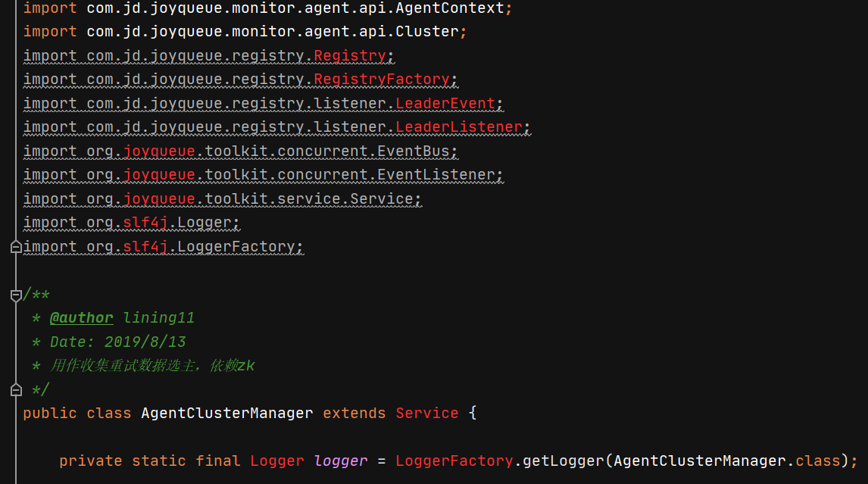Click fold marker at Javadoc closing line

click(x=16, y=390)
